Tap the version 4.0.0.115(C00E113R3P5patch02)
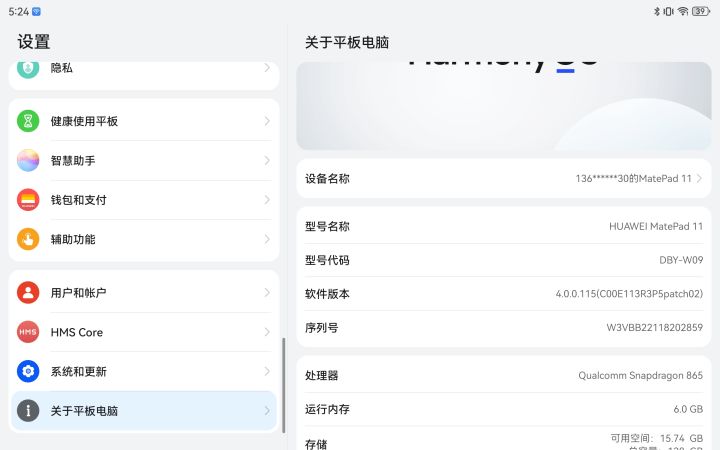720x450 pixels. click(629, 294)
